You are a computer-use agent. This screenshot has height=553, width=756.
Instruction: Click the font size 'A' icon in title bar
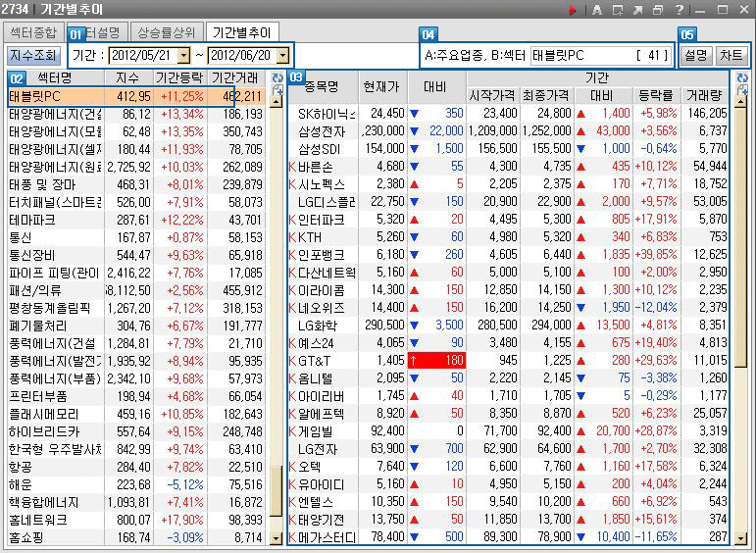click(597, 10)
